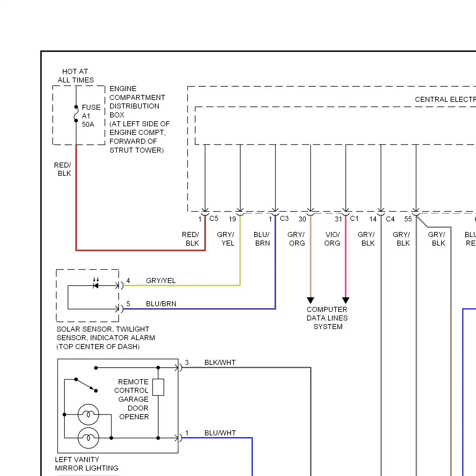Click the C3 connector label

coord(284,218)
